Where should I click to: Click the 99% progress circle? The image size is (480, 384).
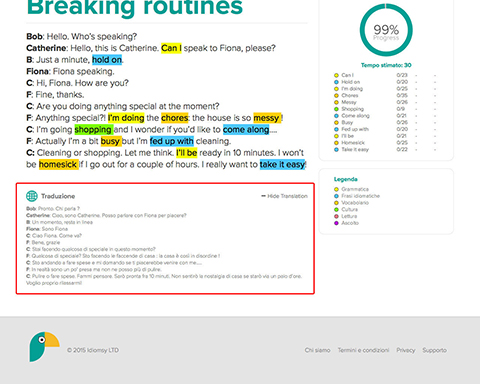click(x=386, y=30)
